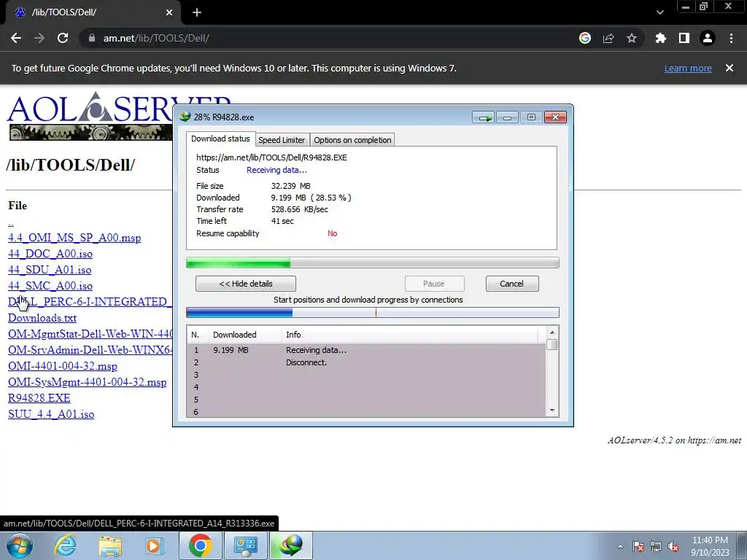
Task: Launch Internet Explorer from the taskbar
Action: [x=65, y=545]
